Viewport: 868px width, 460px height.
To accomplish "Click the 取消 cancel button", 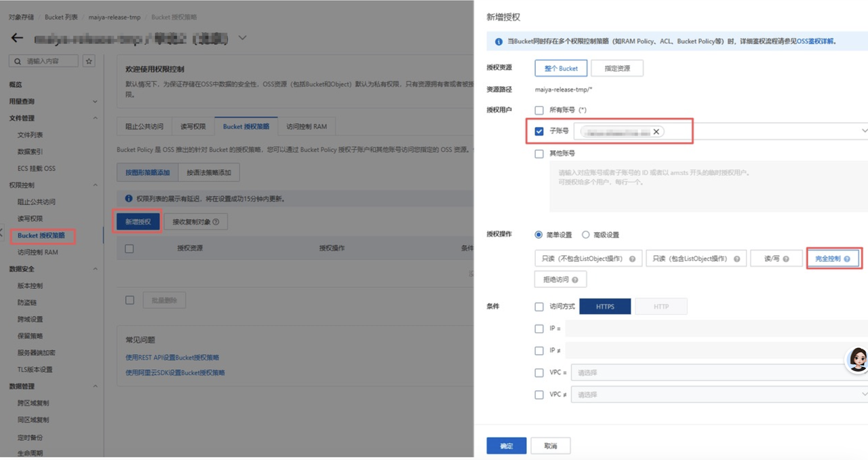I will [x=551, y=446].
